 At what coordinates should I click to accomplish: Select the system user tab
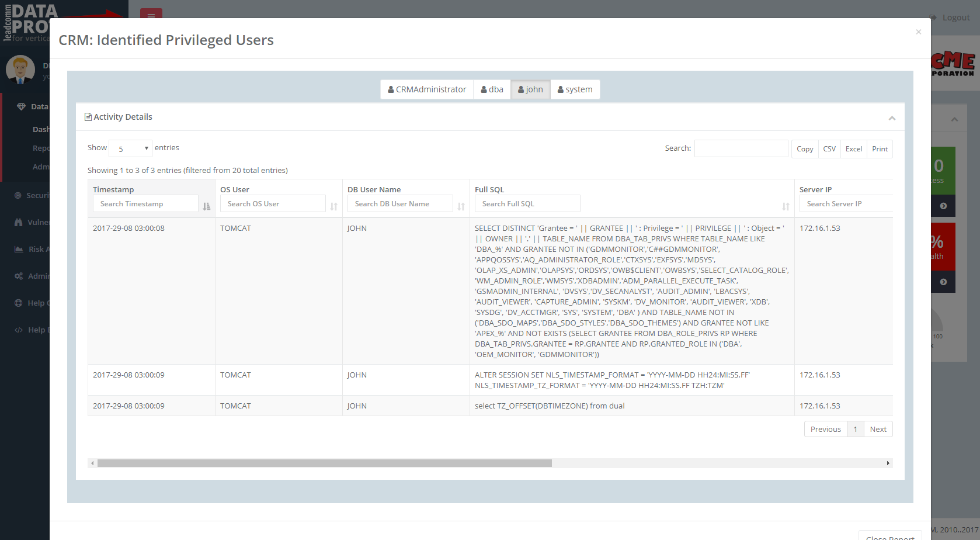[x=575, y=89]
